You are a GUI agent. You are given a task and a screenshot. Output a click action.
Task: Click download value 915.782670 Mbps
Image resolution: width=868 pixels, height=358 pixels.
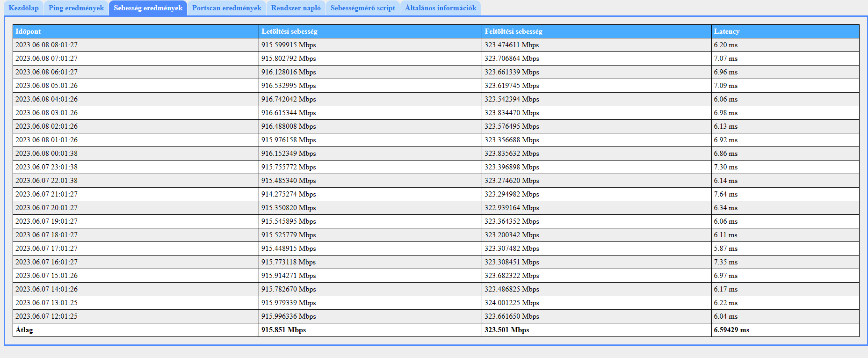289,289
